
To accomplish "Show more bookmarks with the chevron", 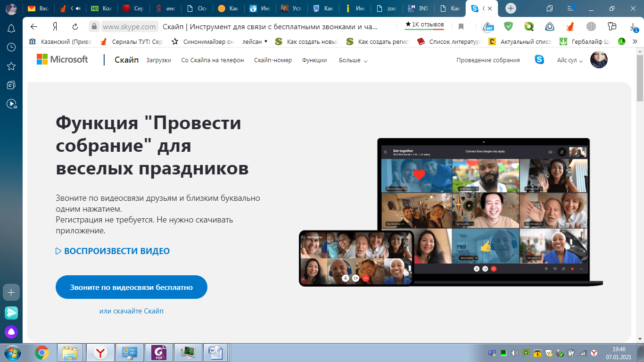I will [635, 41].
